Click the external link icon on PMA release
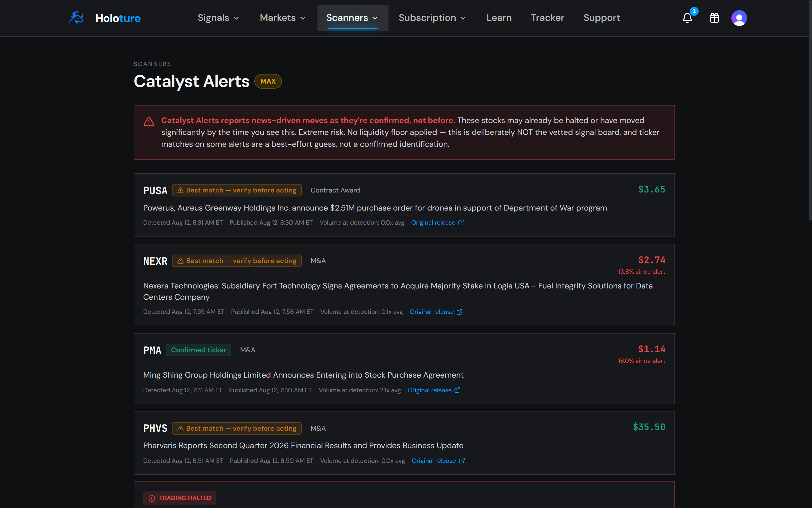 click(457, 390)
